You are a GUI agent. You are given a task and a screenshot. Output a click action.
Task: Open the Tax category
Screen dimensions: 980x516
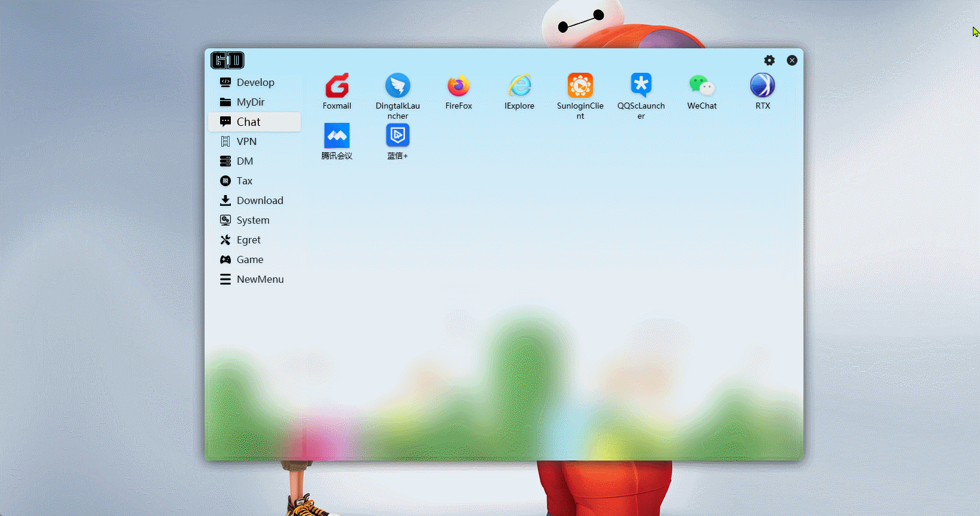(x=255, y=181)
